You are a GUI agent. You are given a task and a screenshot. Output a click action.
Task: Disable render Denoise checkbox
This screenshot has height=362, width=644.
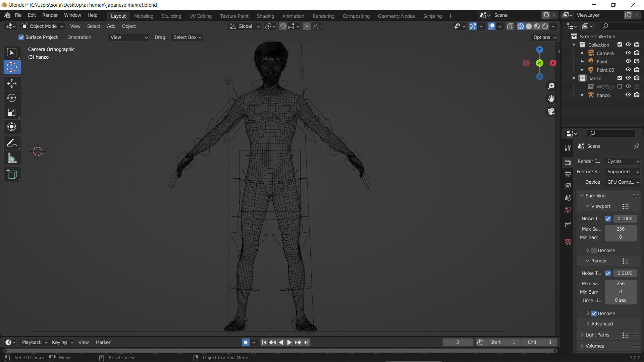click(594, 313)
